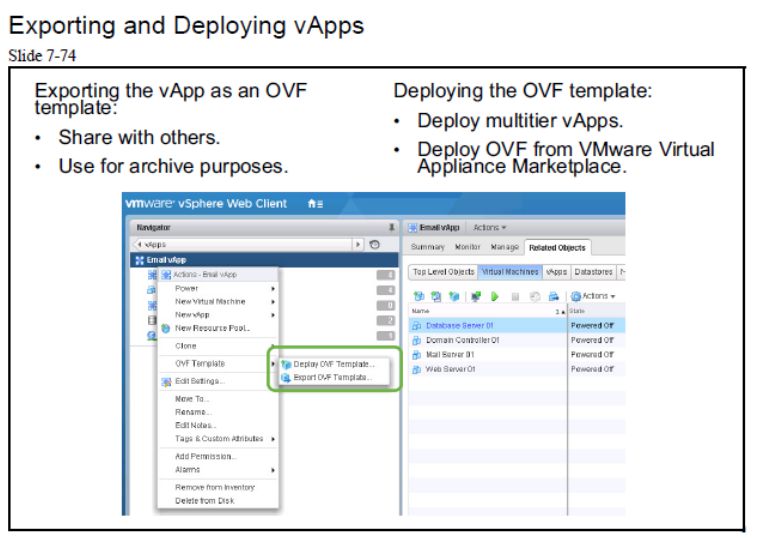Show Top Level Objects sub-tab
The width and height of the screenshot is (757, 538).
(443, 272)
